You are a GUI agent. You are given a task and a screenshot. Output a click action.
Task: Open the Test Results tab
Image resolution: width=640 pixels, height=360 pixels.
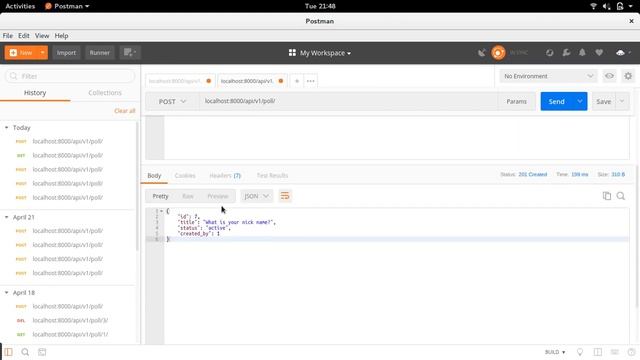(272, 176)
